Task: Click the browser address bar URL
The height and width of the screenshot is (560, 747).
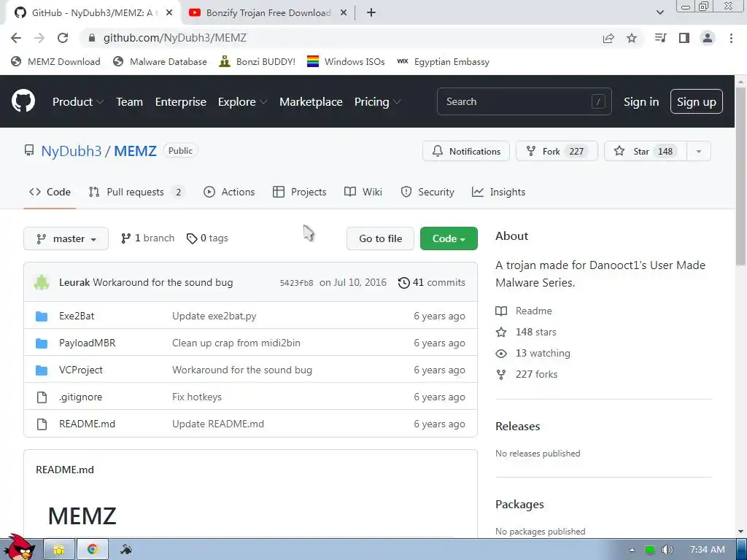Action: [175, 38]
